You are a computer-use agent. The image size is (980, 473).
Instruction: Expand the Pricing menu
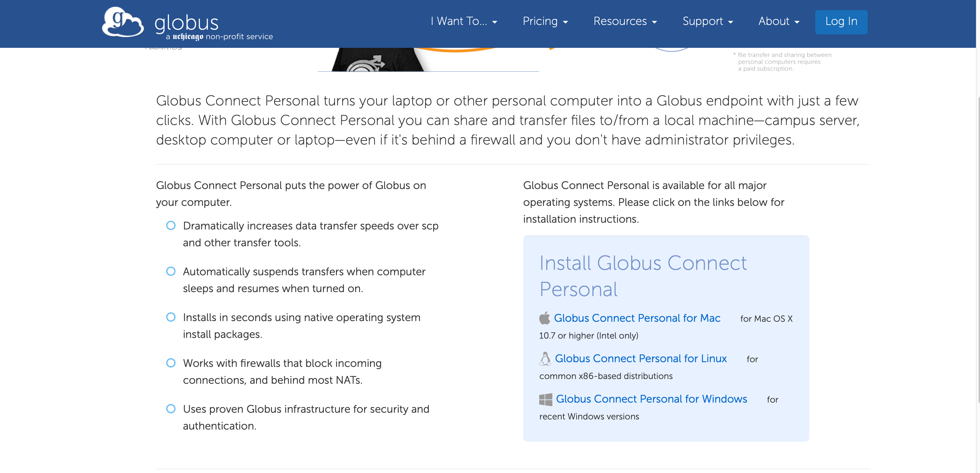[x=545, y=21]
